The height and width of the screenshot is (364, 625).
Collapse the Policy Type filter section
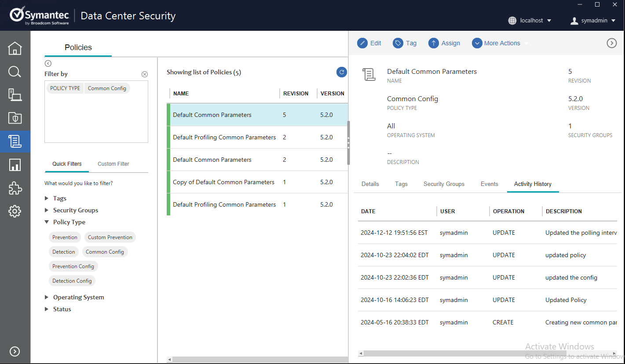click(x=47, y=222)
